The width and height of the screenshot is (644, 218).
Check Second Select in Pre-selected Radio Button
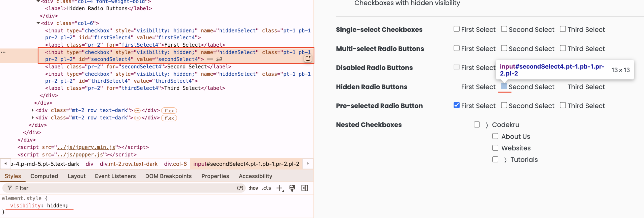coord(504,105)
